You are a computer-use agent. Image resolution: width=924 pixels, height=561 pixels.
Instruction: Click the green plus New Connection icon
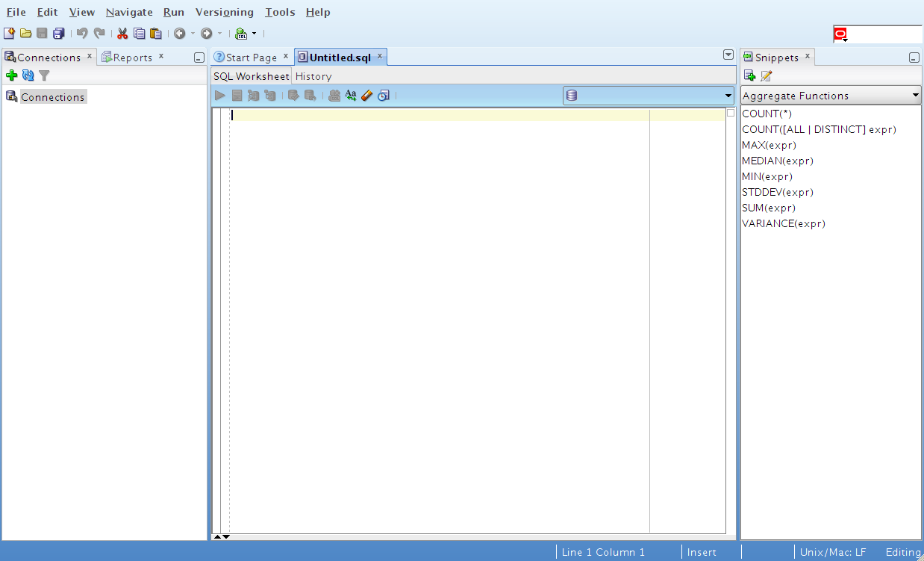tap(11, 75)
